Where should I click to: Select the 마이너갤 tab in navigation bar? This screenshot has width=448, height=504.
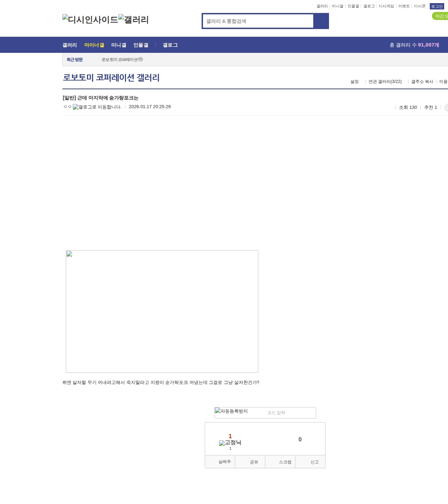pos(94,45)
